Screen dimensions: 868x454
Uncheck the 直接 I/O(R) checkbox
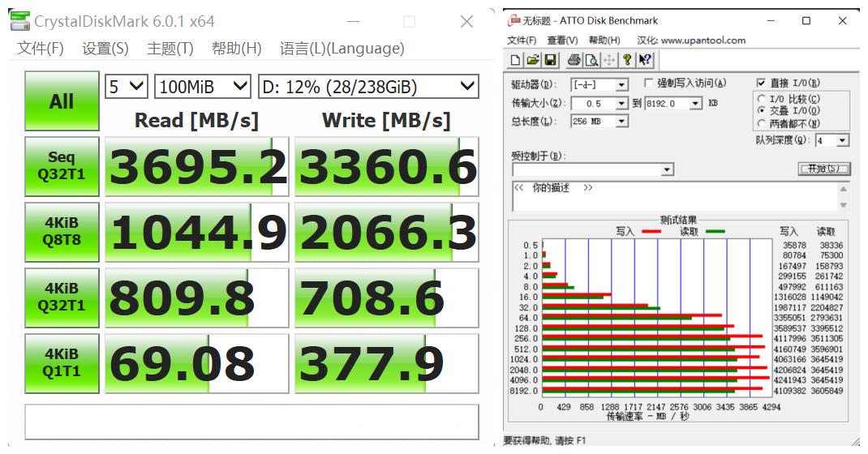click(761, 83)
